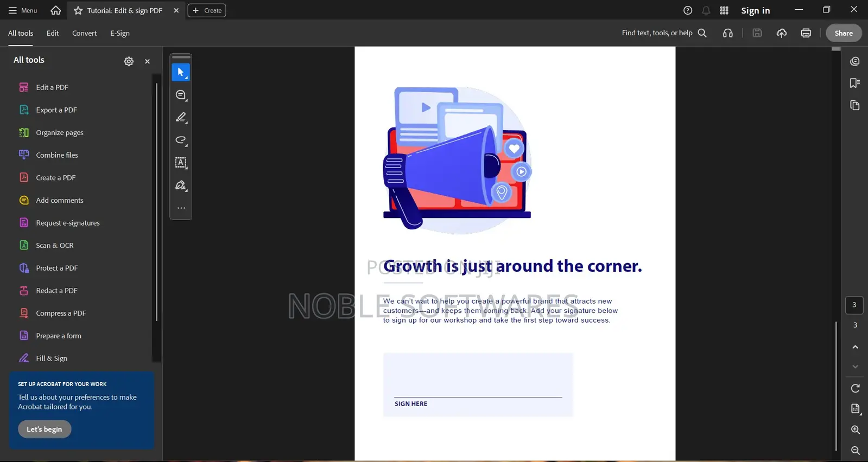Zoom in on the document
The image size is (868, 462).
pos(855,430)
